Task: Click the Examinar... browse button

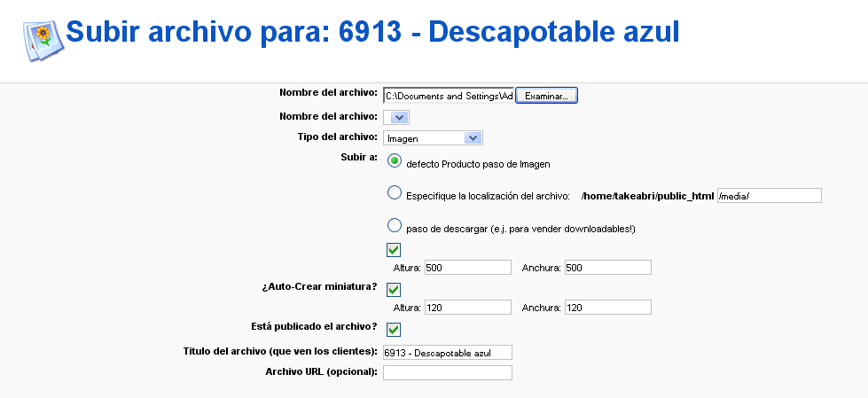Action: tap(546, 96)
